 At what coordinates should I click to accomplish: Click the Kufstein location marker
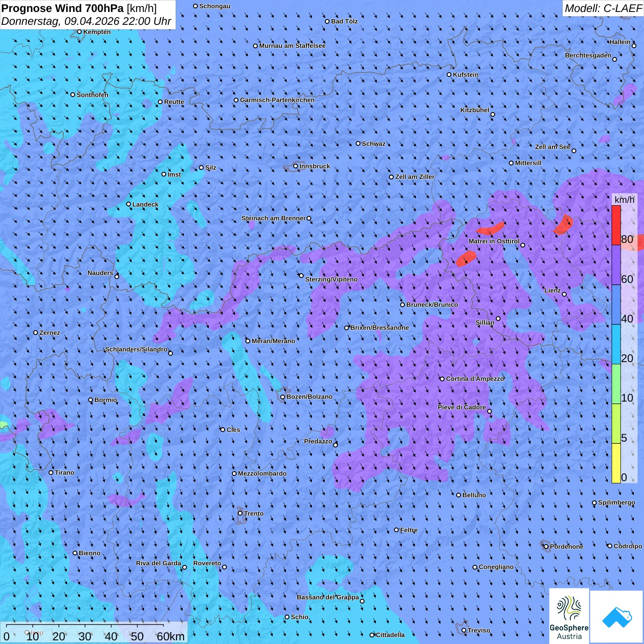click(449, 75)
